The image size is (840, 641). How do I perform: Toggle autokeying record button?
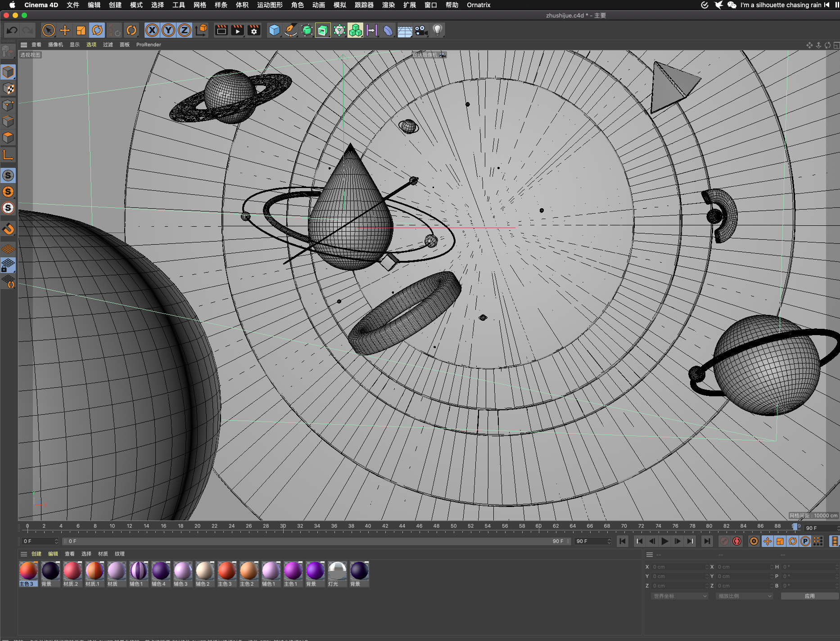coord(737,541)
